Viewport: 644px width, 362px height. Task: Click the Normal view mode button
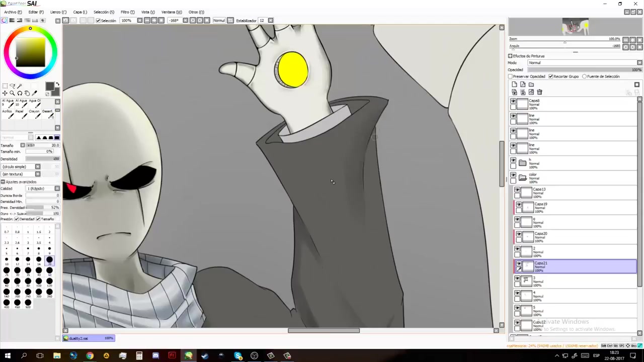coord(219,20)
